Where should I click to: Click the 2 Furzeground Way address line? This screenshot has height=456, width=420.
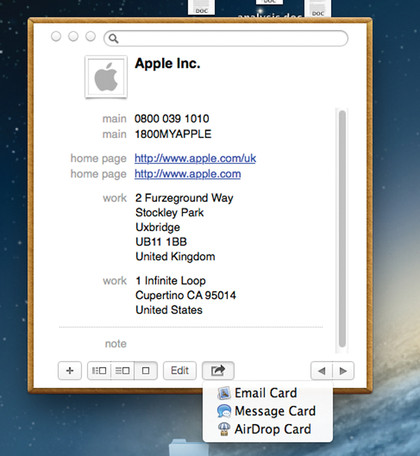pos(184,198)
